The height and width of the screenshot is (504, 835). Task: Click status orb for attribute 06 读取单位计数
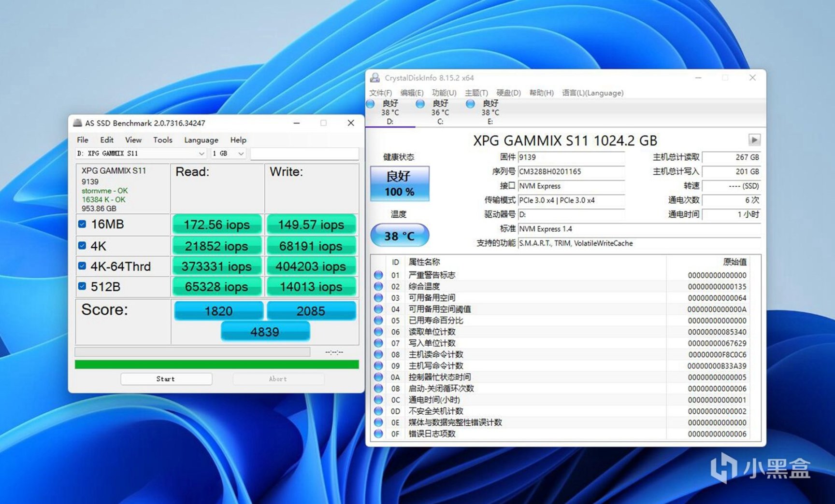[378, 332]
